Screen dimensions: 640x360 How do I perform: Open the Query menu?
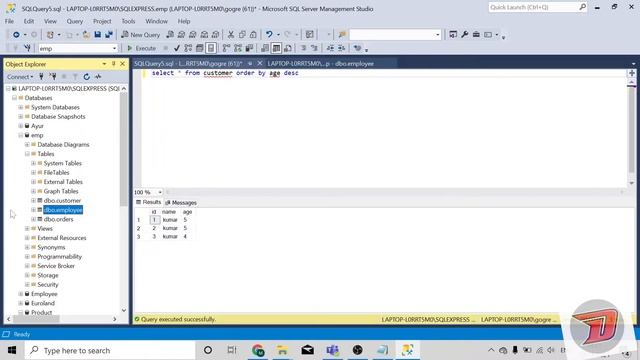click(x=75, y=21)
